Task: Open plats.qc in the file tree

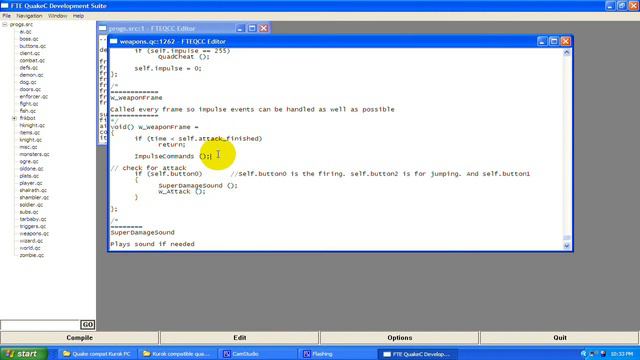Action: (29, 176)
